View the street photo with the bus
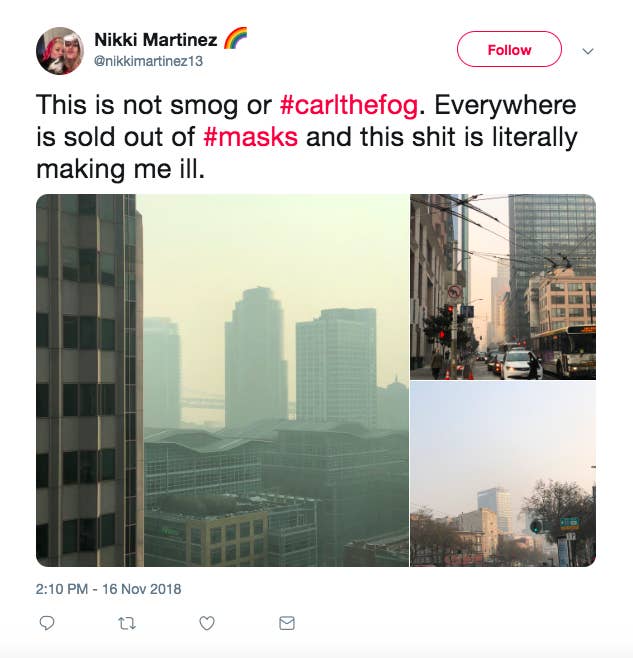Image resolution: width=633 pixels, height=658 pixels. [x=503, y=287]
